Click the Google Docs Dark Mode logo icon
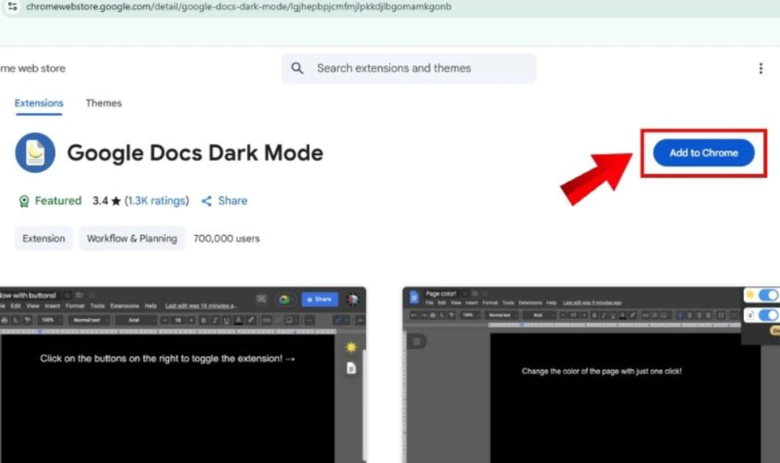 [x=35, y=153]
